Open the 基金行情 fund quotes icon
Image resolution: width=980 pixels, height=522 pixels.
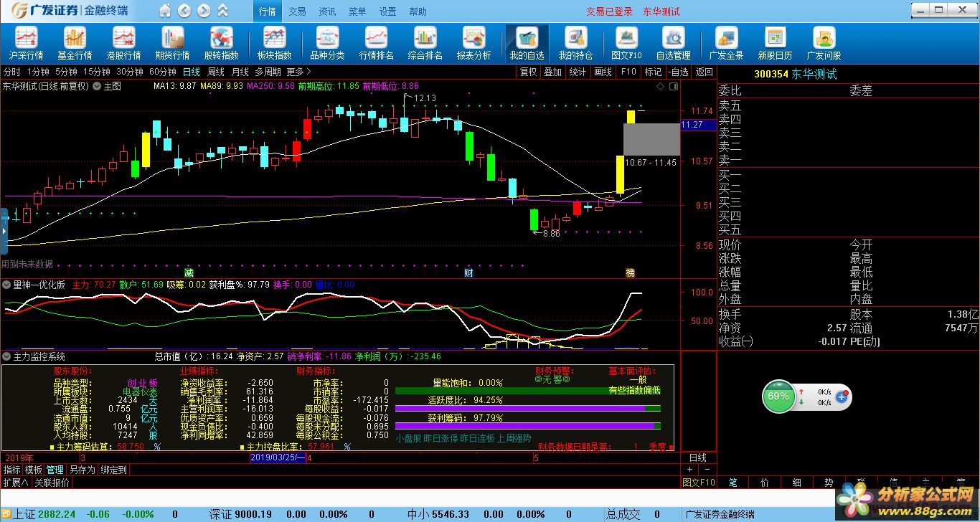tap(75, 43)
